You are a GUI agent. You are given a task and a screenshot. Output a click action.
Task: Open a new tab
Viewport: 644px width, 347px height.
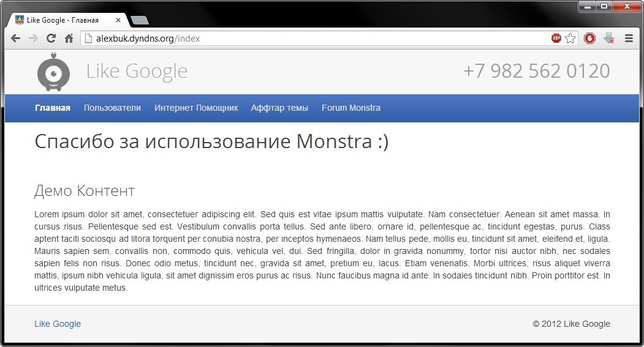tap(140, 21)
